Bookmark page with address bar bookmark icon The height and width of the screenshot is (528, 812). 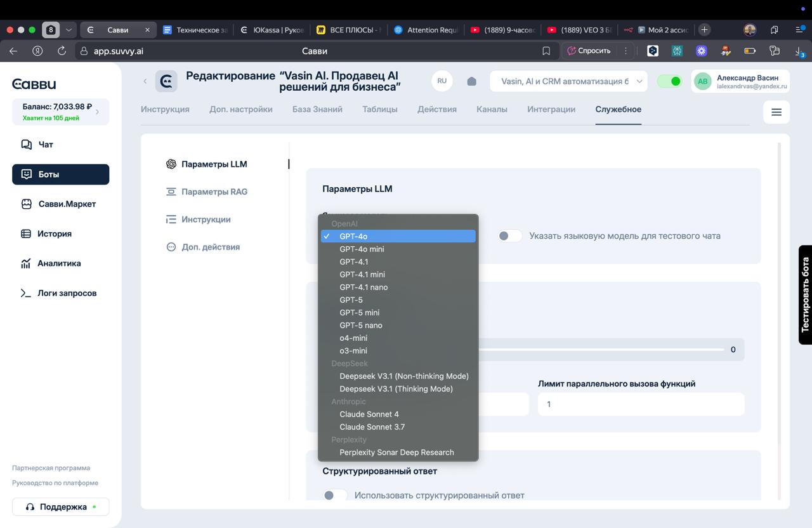coord(546,51)
